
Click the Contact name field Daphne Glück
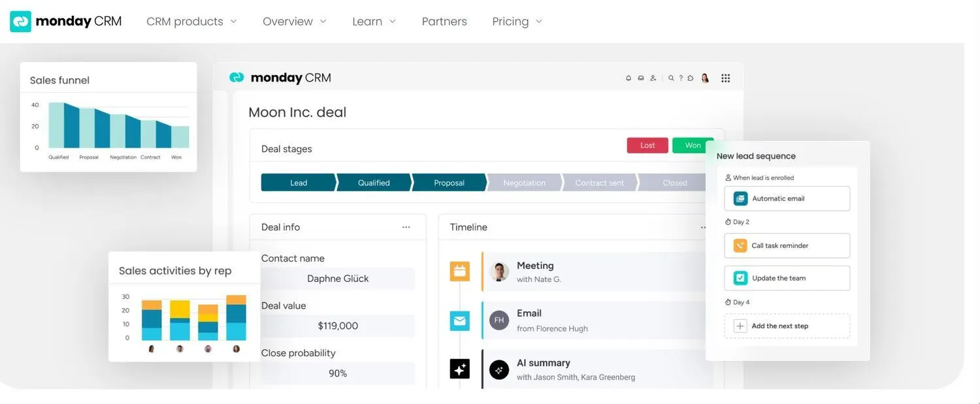(338, 279)
